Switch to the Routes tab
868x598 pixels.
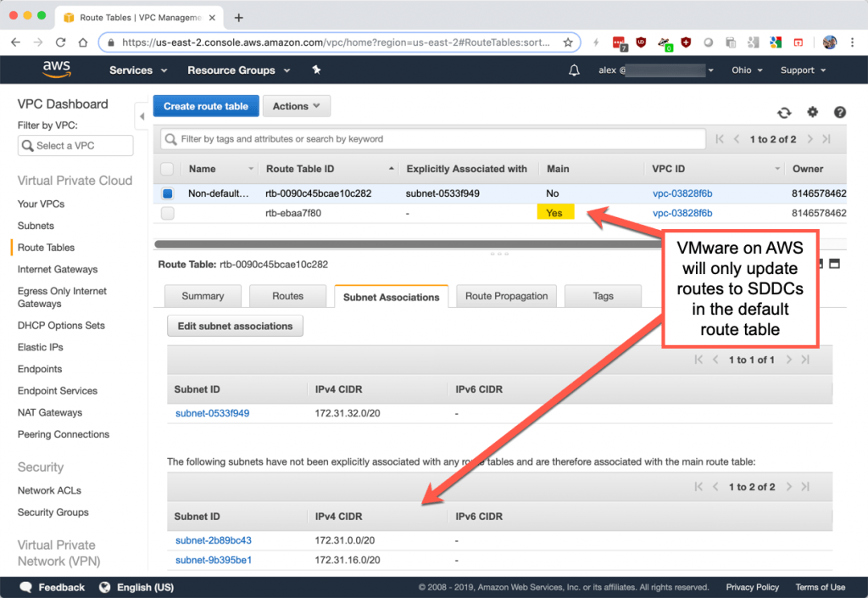click(288, 296)
